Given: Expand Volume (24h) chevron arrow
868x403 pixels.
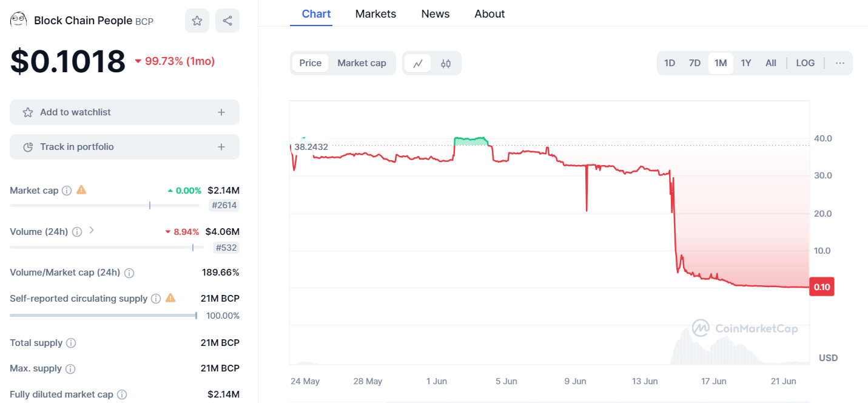Looking at the screenshot, I should (92, 231).
